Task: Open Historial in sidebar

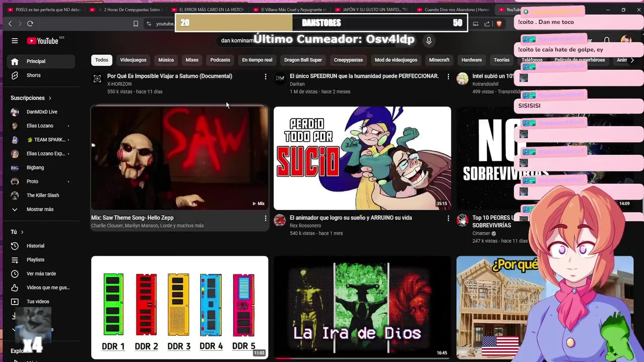Action: (41, 246)
